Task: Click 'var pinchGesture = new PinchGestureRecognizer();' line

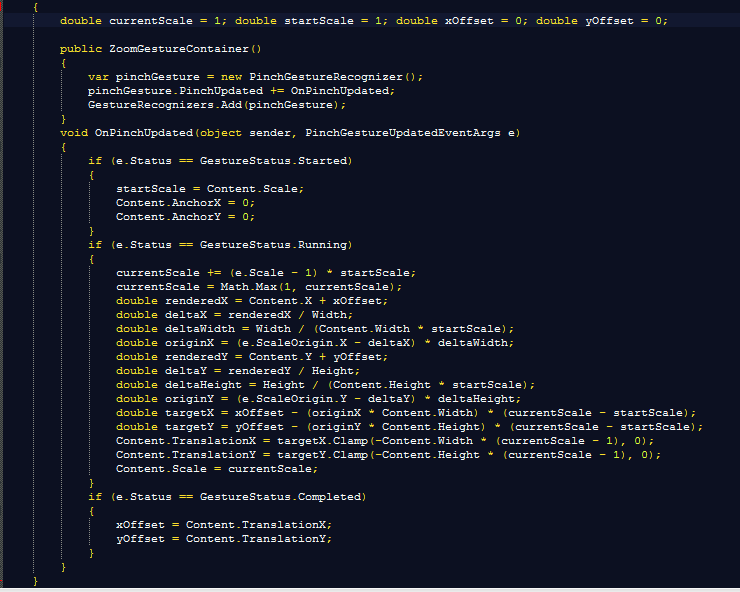Action: point(255,77)
